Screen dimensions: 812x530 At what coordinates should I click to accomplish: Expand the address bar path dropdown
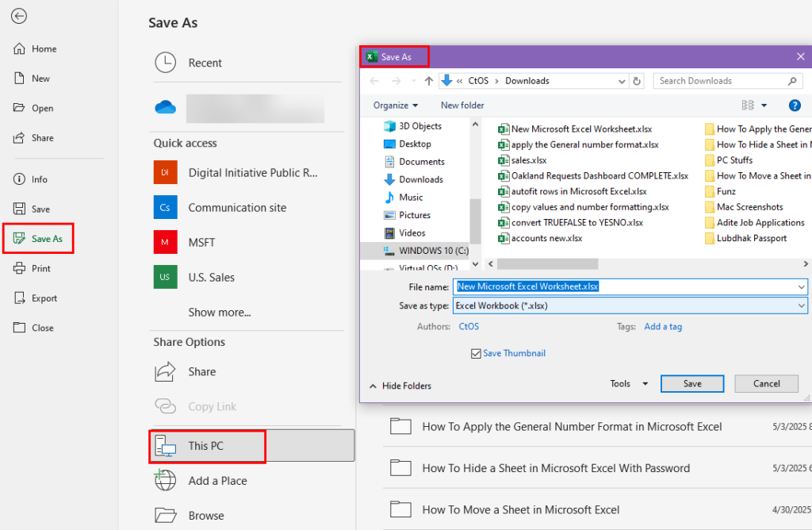click(622, 82)
